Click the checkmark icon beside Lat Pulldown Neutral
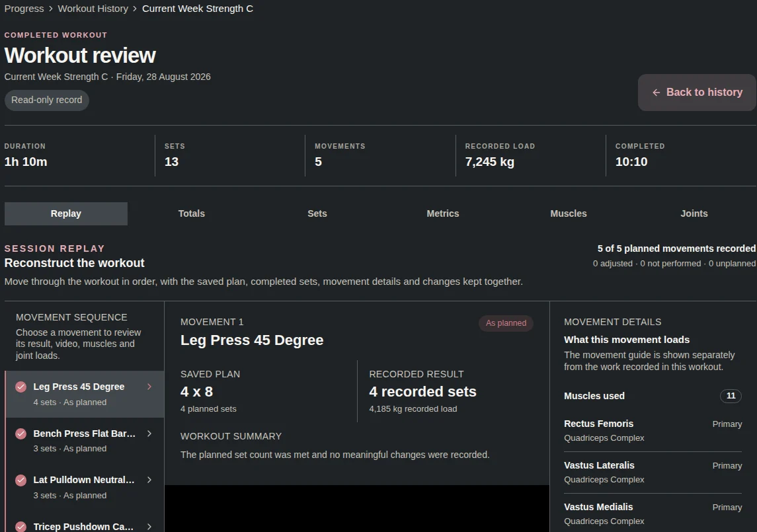 pyautogui.click(x=20, y=480)
